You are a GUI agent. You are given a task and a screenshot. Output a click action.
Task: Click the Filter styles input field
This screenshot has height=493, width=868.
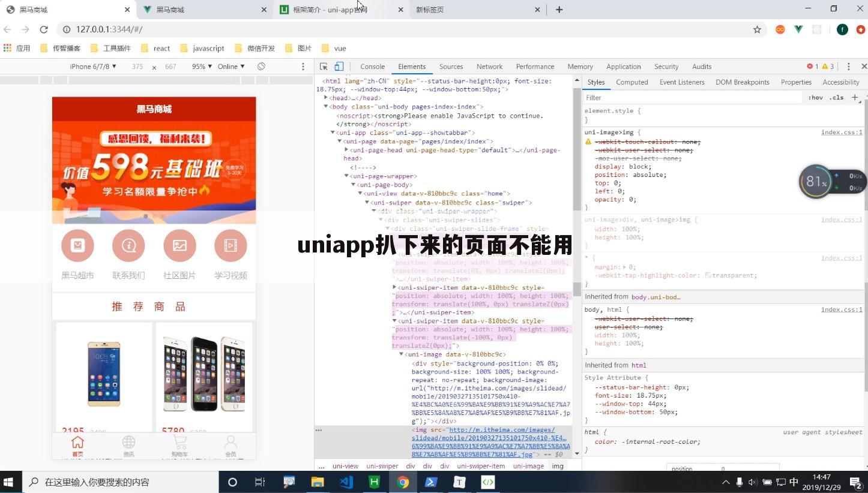(693, 97)
